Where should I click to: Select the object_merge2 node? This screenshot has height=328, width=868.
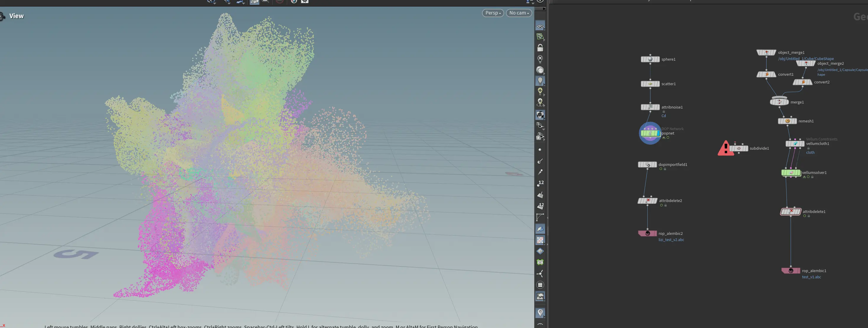806,63
